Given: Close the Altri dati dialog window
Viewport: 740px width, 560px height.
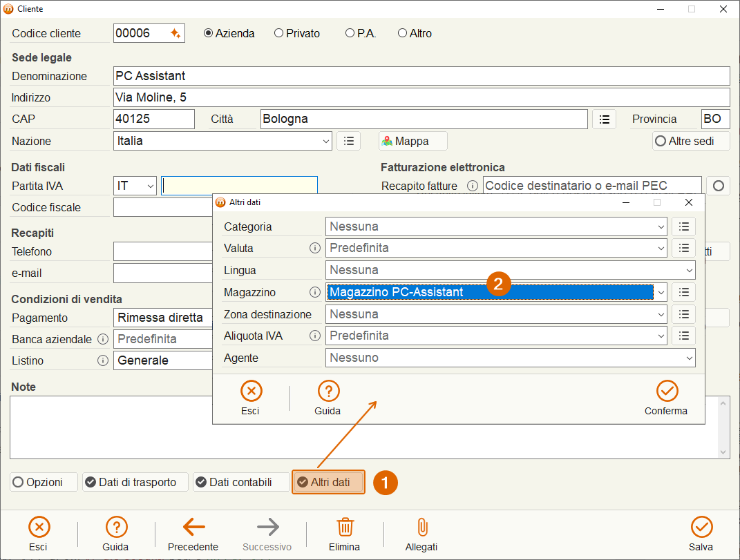Looking at the screenshot, I should [x=689, y=202].
